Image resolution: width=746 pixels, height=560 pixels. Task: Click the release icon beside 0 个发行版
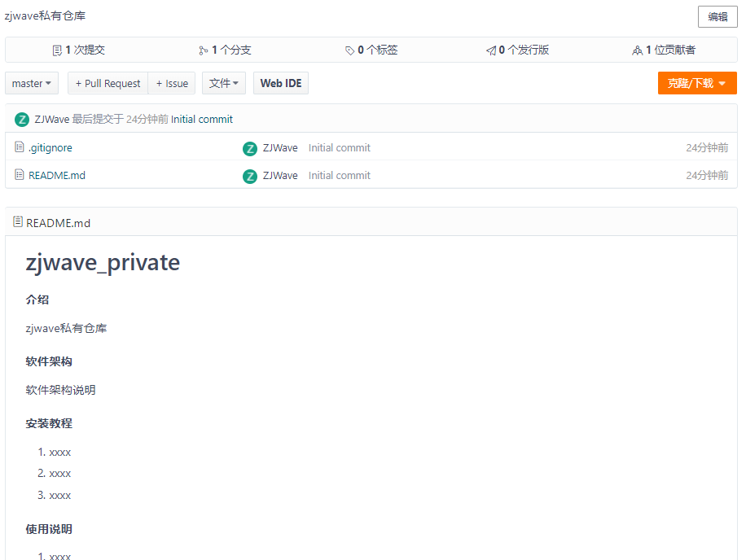point(491,50)
